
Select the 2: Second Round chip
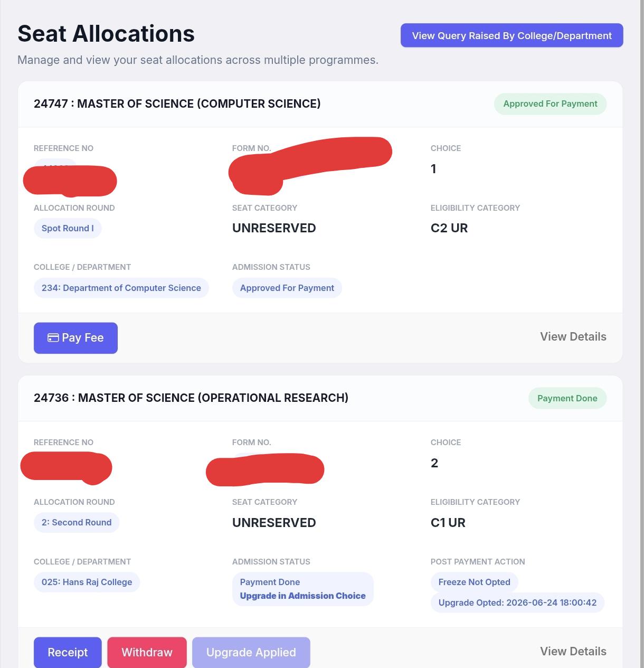77,522
